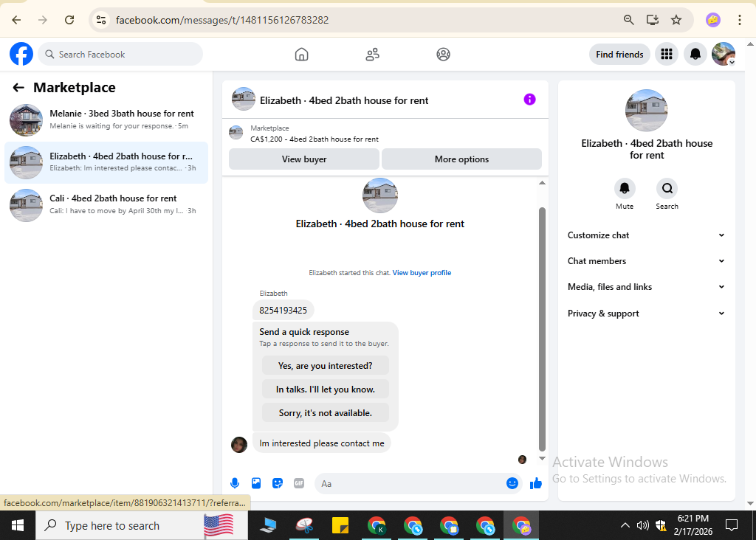Screen dimensions: 756x540
Task: Click the back arrow beside Marketplace
Action: pyautogui.click(x=18, y=88)
